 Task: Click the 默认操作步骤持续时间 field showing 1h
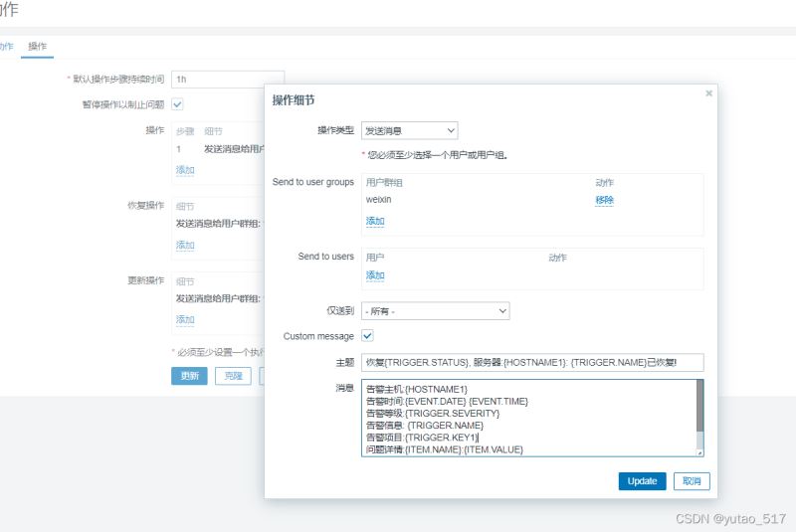(x=228, y=79)
